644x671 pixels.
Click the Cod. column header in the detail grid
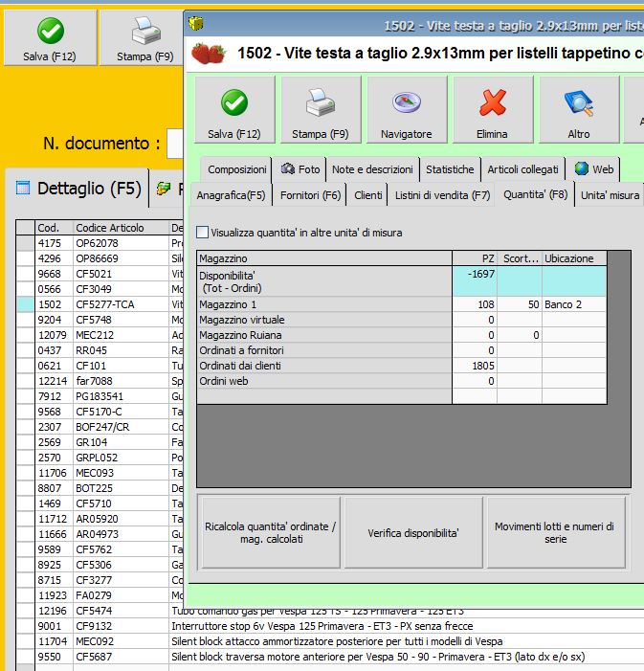[x=54, y=228]
